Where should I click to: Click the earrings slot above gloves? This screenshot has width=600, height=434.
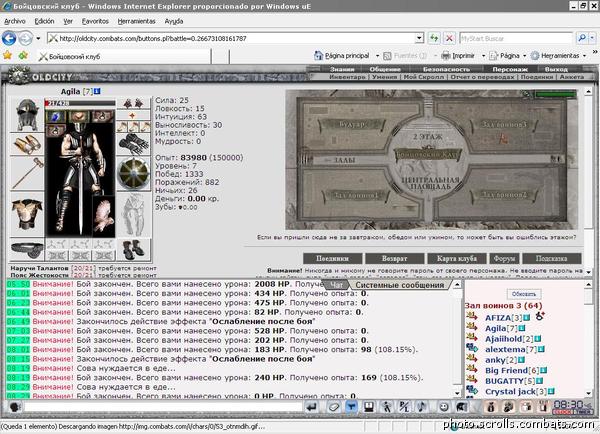tap(133, 103)
